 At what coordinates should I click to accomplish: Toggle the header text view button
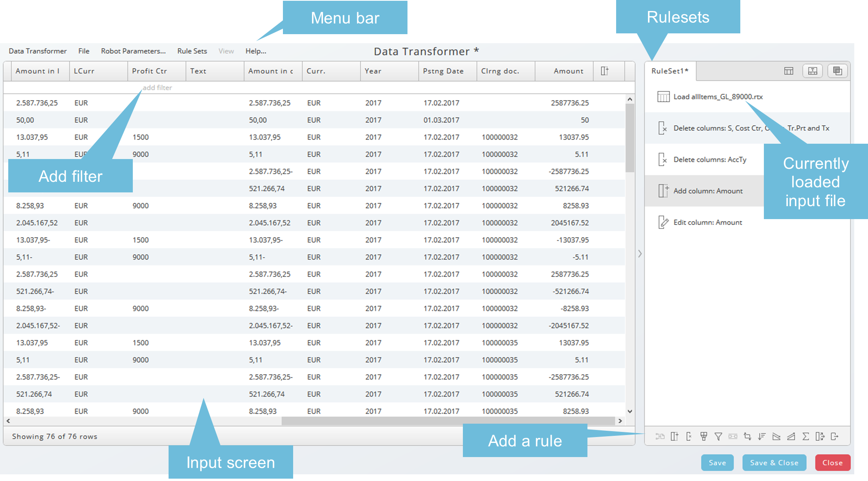813,71
